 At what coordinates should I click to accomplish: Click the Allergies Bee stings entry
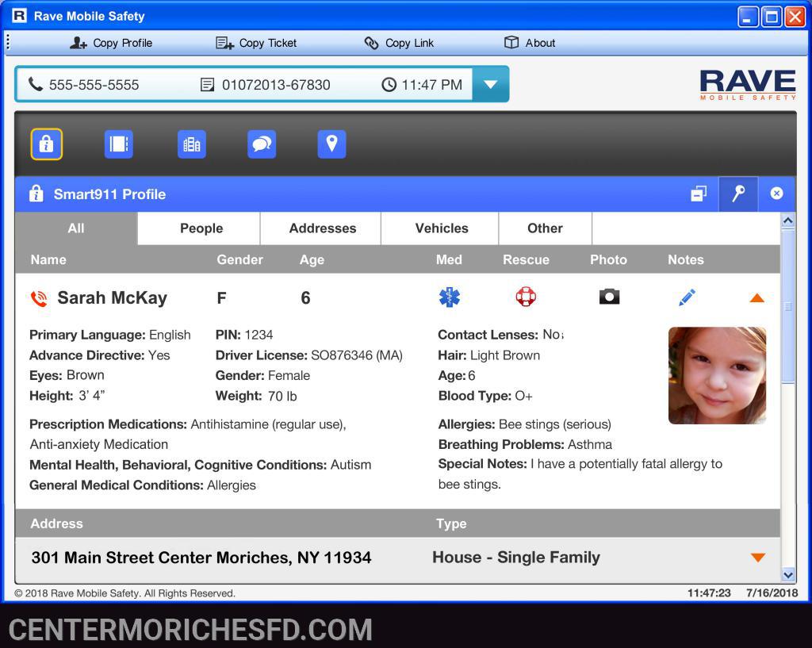tap(525, 424)
